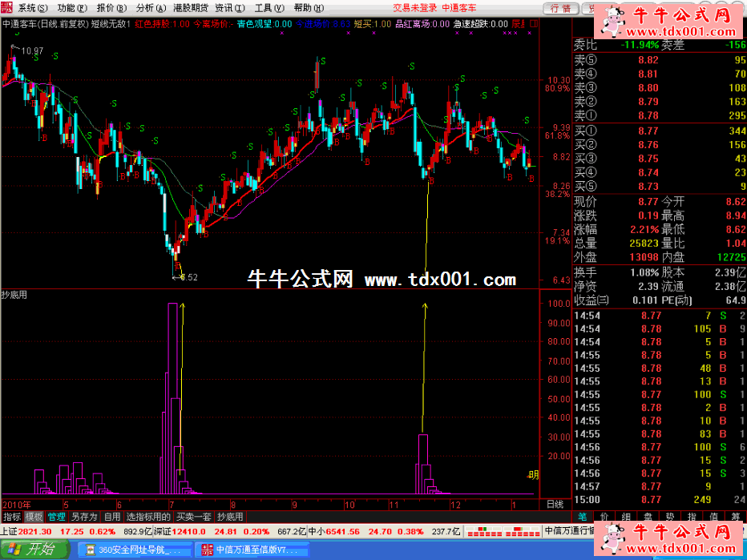Image resolution: width=747 pixels, height=560 pixels.
Task: Click 另存为 to save template
Action: tap(84, 517)
